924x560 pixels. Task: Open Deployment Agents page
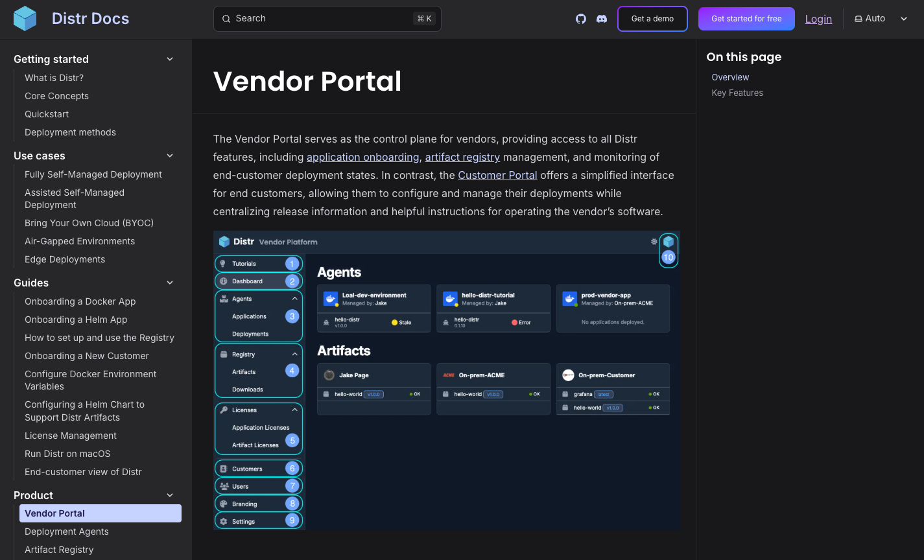click(x=67, y=531)
